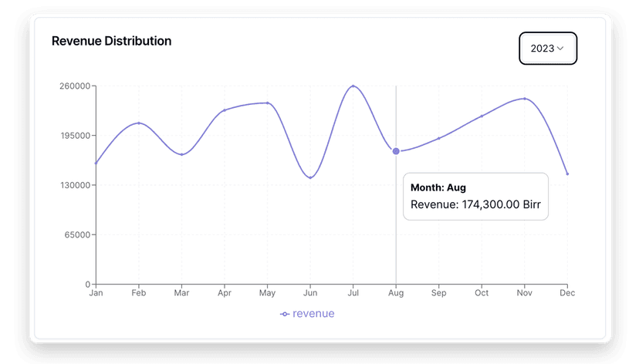Click the Apr data point

pyautogui.click(x=225, y=110)
